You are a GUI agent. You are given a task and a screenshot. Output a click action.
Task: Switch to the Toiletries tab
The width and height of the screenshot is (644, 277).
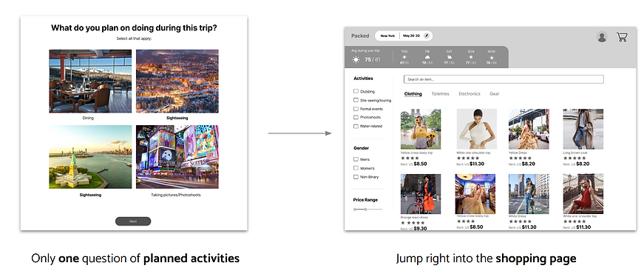(440, 94)
